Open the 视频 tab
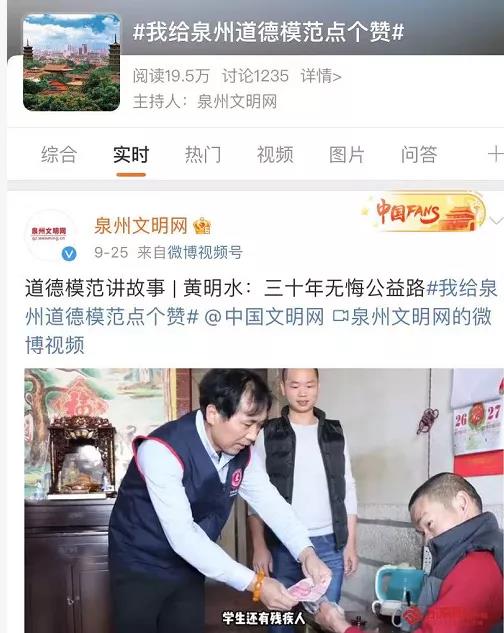Screen dimensions: 504x633 tap(275, 155)
